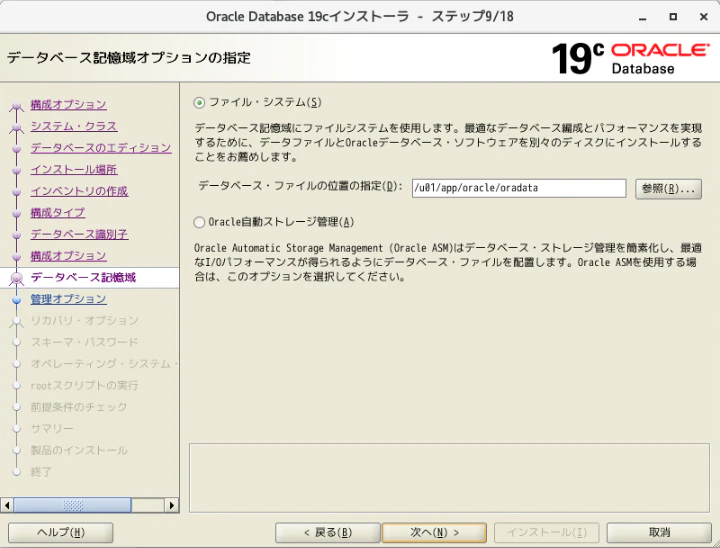Close the installer window

(x=703, y=17)
